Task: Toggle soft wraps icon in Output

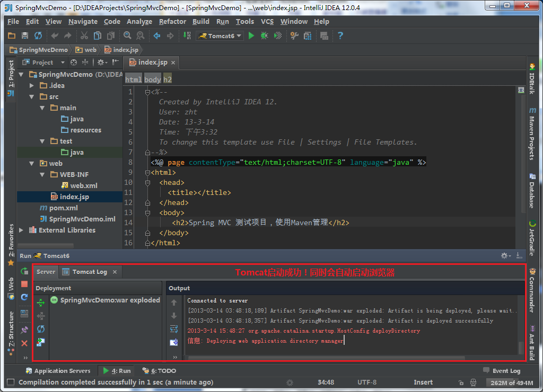Action: pos(174,329)
